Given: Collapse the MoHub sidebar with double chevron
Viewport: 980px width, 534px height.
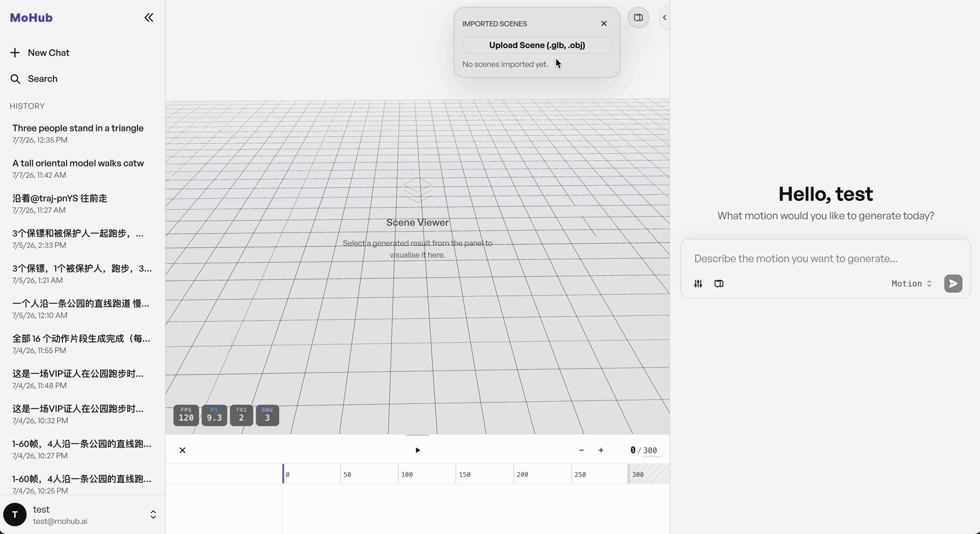Looking at the screenshot, I should tap(149, 18).
